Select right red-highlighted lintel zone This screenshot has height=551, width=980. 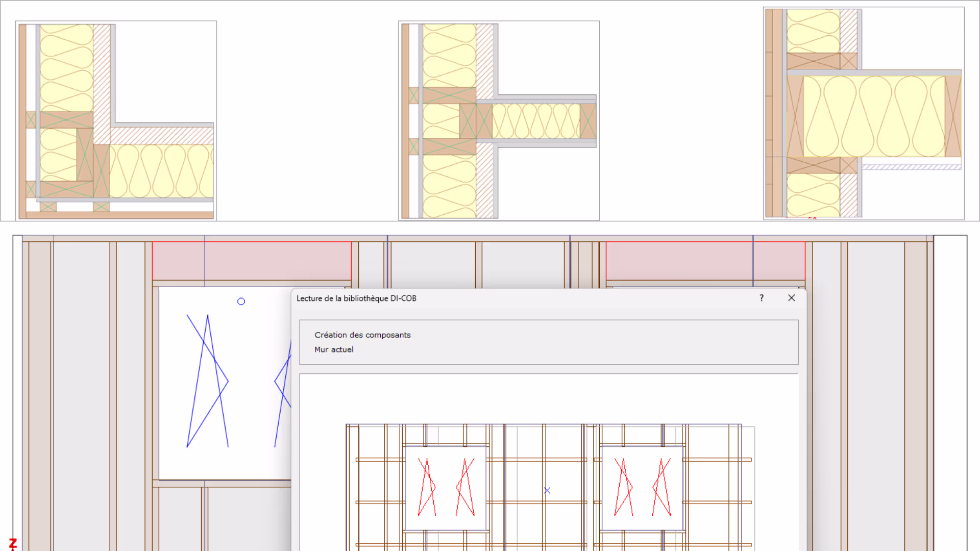[x=705, y=261]
